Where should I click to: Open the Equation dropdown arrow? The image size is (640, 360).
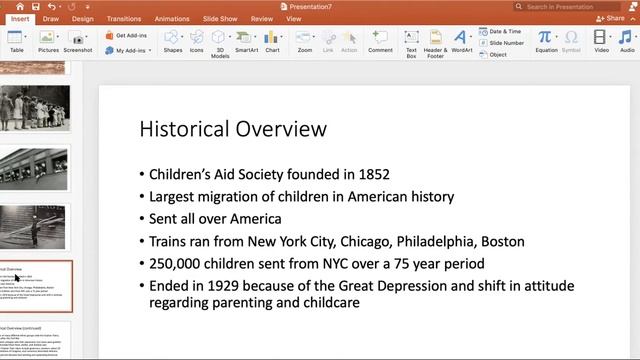pos(557,37)
